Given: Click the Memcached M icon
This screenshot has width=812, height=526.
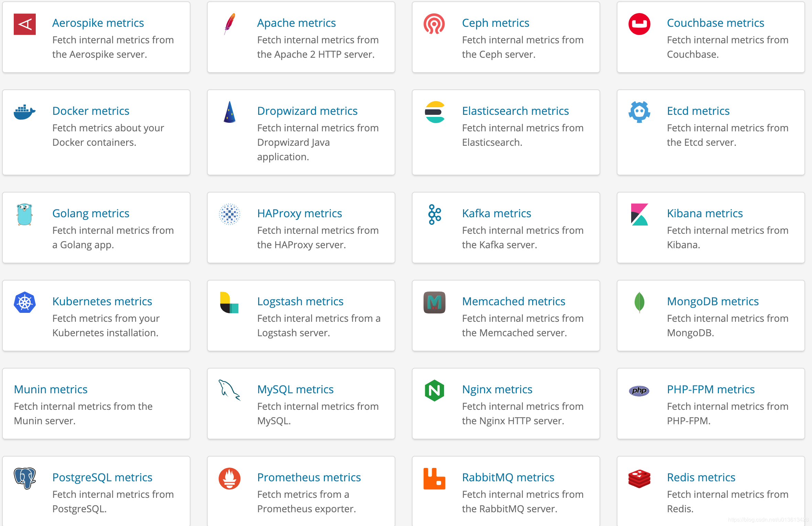Looking at the screenshot, I should point(435,303).
